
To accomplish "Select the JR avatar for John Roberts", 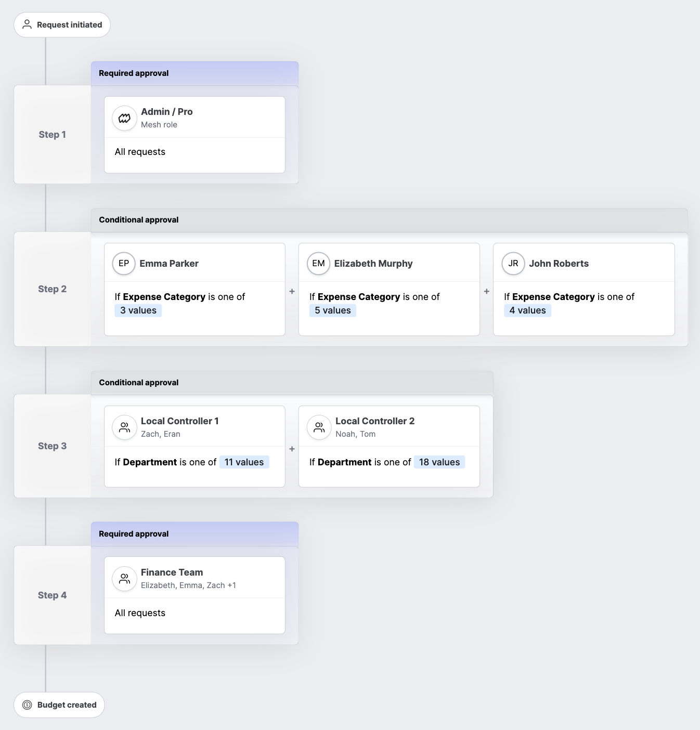I will coord(513,264).
